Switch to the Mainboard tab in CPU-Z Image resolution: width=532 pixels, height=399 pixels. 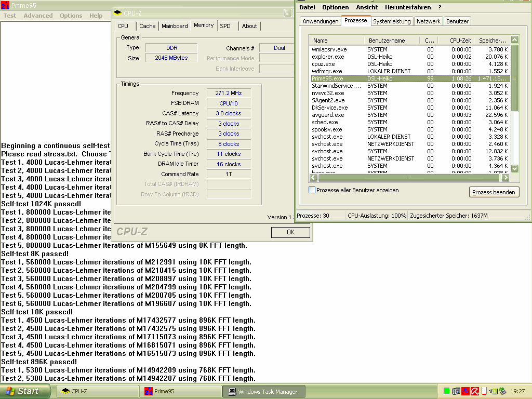pos(175,26)
